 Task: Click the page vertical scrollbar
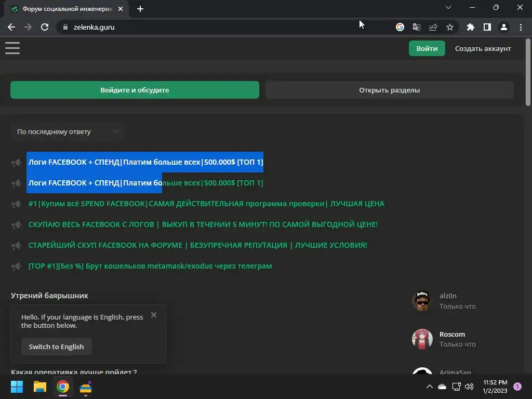tap(528, 72)
